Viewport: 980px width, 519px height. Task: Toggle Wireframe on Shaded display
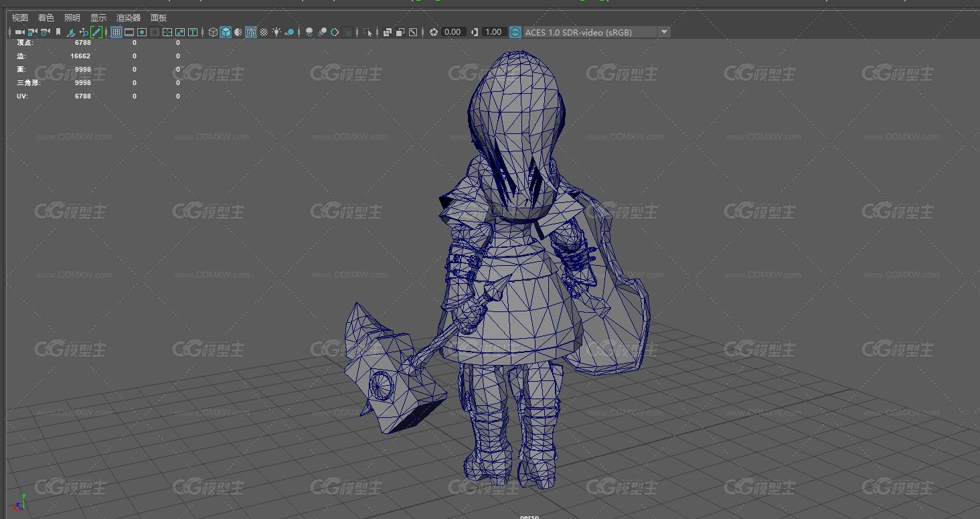(x=251, y=32)
